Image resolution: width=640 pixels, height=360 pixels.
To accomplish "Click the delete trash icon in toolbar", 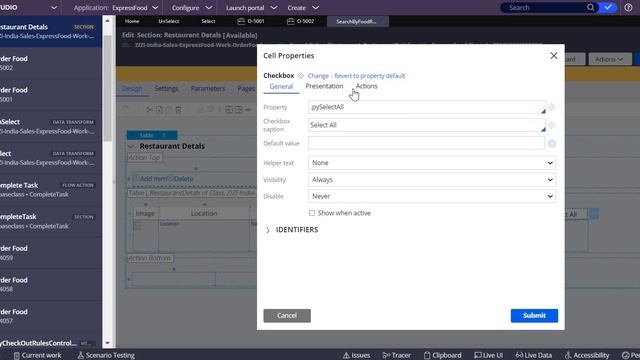I will click(x=178, y=109).
